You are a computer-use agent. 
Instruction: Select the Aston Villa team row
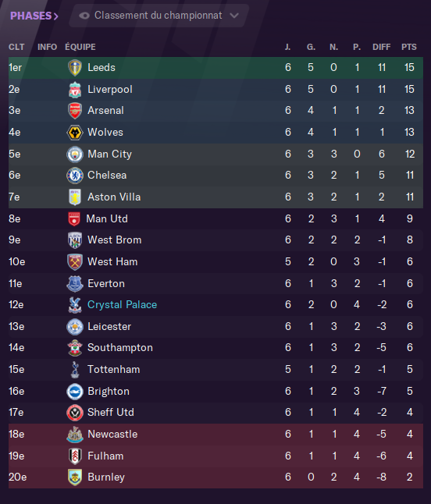pyautogui.click(x=215, y=197)
